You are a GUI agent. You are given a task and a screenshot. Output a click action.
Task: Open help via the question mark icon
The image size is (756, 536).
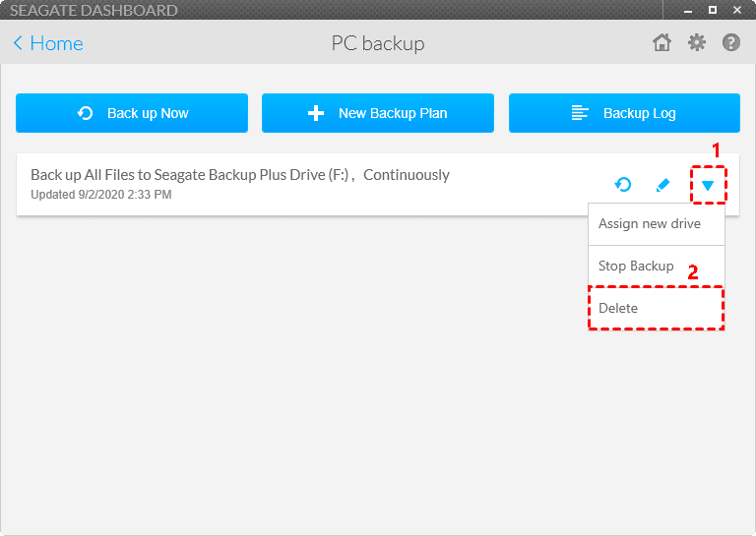731,42
